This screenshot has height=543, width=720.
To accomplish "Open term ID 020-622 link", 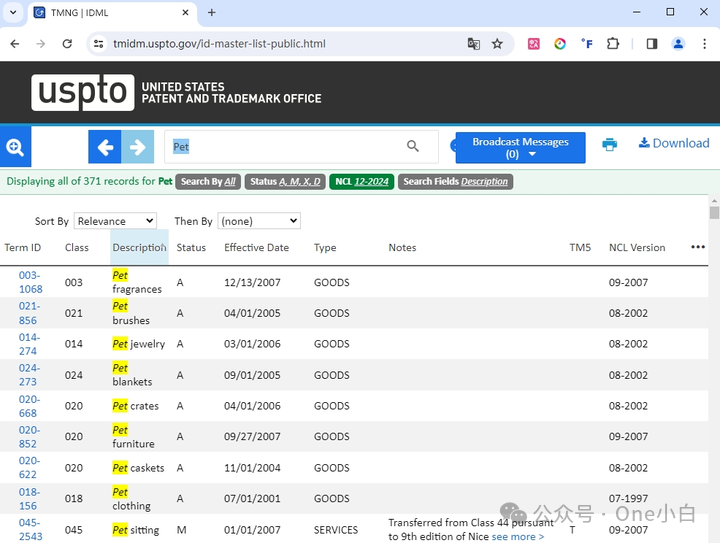I will (x=29, y=468).
